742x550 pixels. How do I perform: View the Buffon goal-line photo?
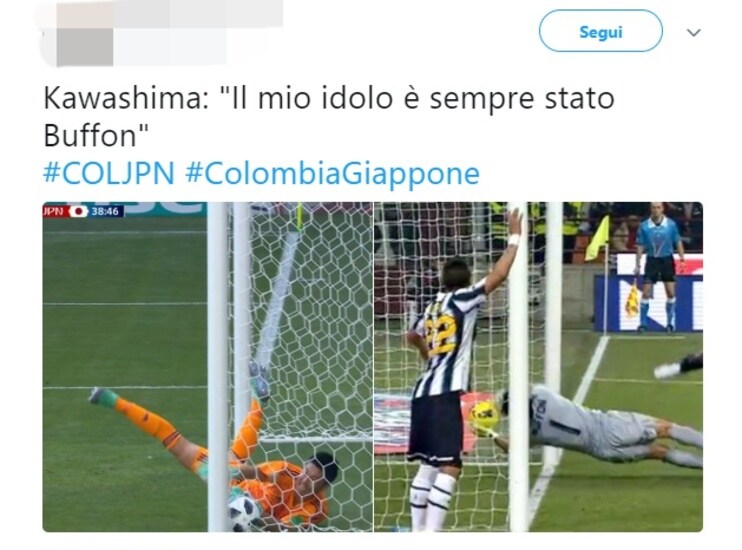tap(539, 367)
